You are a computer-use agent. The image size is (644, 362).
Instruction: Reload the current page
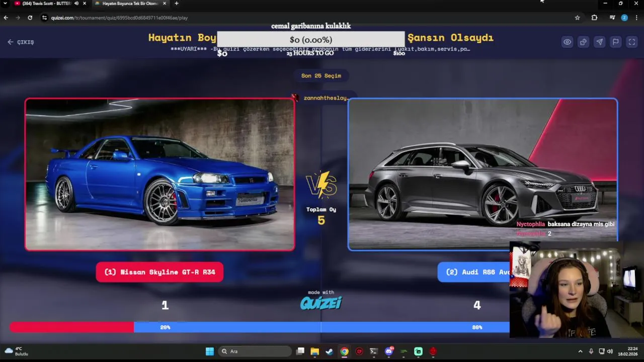pos(30,18)
